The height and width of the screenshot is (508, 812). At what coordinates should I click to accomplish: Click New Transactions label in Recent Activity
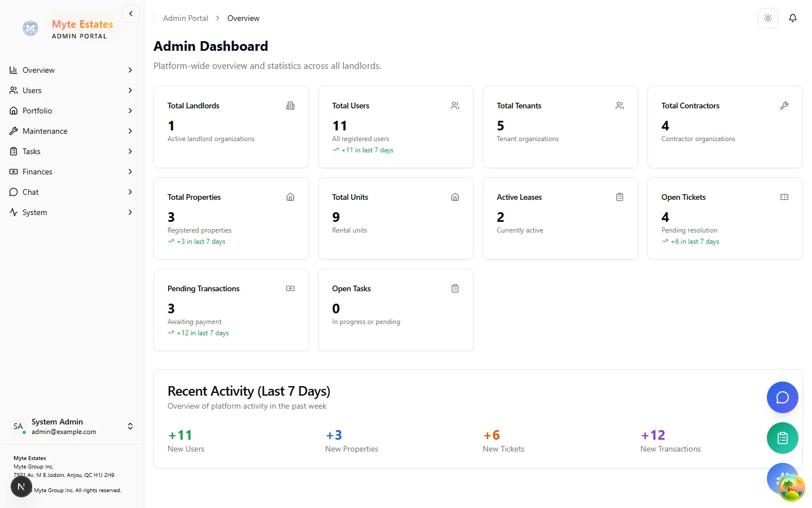670,449
